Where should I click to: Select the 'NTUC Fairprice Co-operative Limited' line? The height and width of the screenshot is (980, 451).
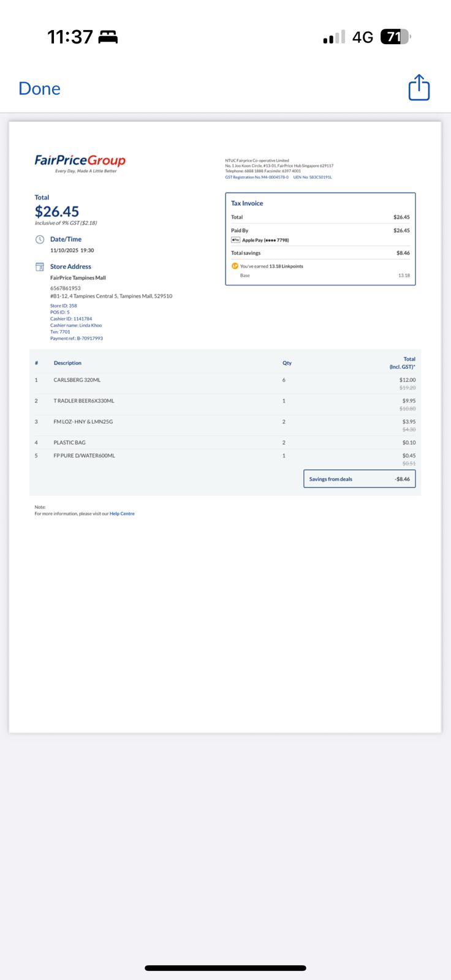[x=257, y=160]
